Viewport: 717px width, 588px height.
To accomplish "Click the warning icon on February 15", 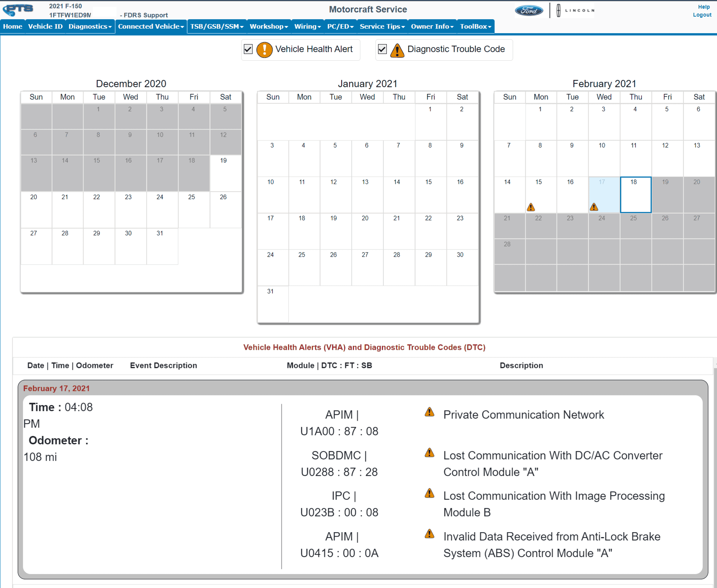I will coord(531,207).
